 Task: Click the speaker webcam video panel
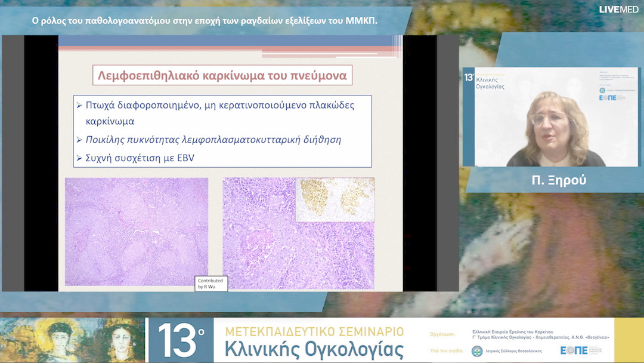pyautogui.click(x=550, y=117)
